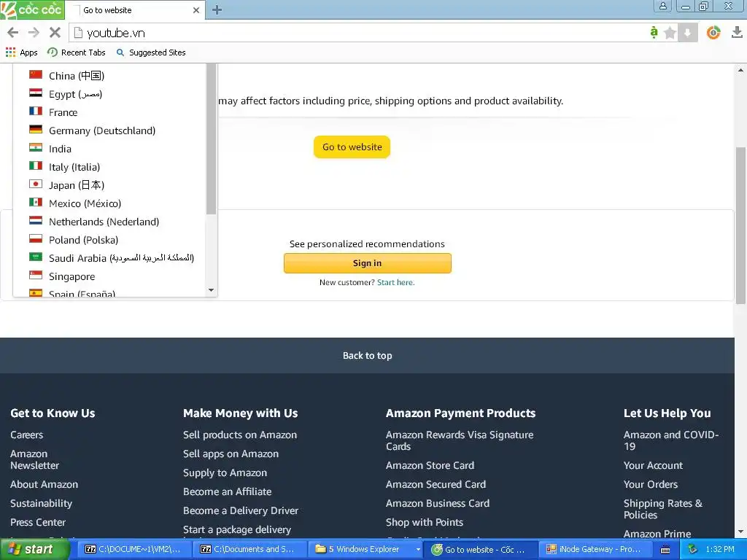The height and width of the screenshot is (560, 747).
Task: Switch to 5 Windows Explorer taskbar group
Action: [366, 550]
